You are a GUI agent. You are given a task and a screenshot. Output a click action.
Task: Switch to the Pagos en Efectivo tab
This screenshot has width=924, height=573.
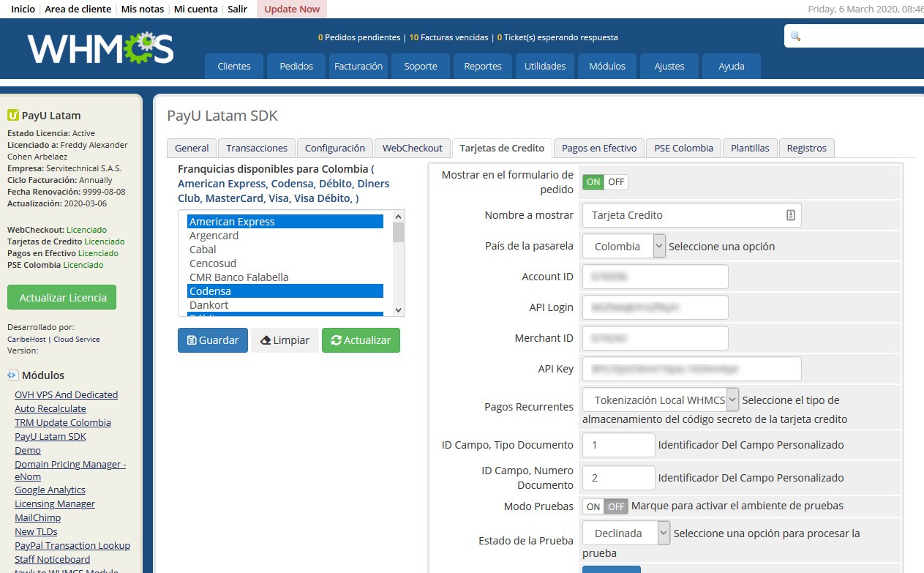click(x=599, y=148)
